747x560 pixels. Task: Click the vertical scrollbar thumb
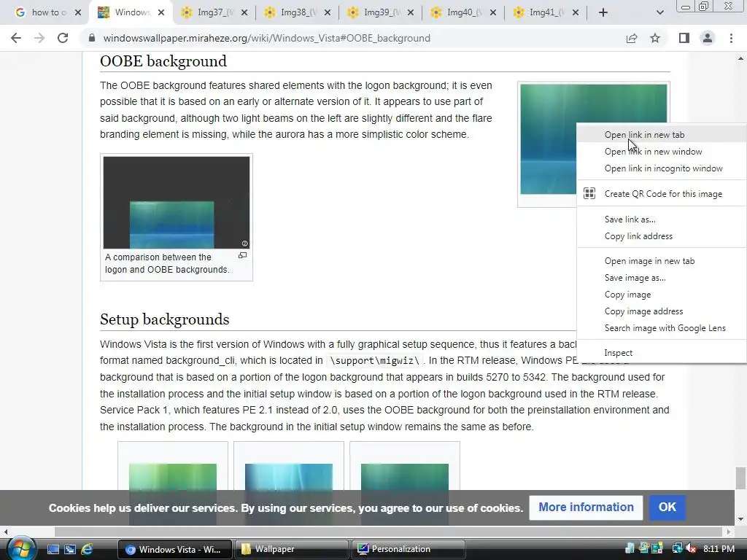point(740,478)
